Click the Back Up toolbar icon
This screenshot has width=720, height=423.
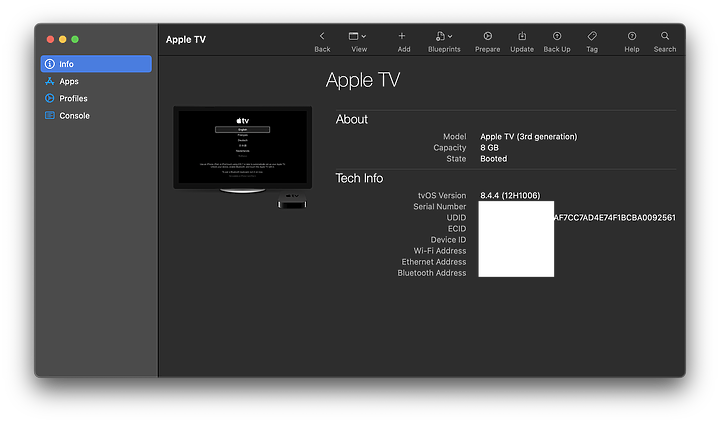557,36
